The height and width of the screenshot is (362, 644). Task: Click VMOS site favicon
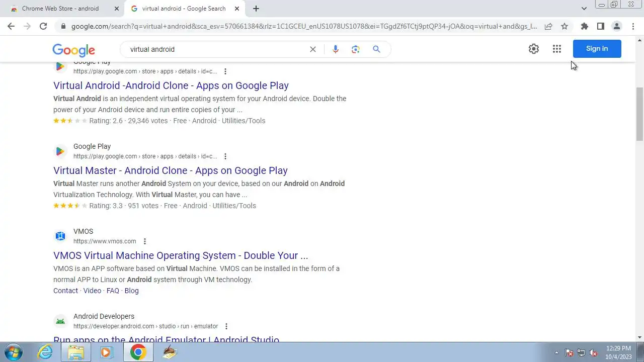60,236
